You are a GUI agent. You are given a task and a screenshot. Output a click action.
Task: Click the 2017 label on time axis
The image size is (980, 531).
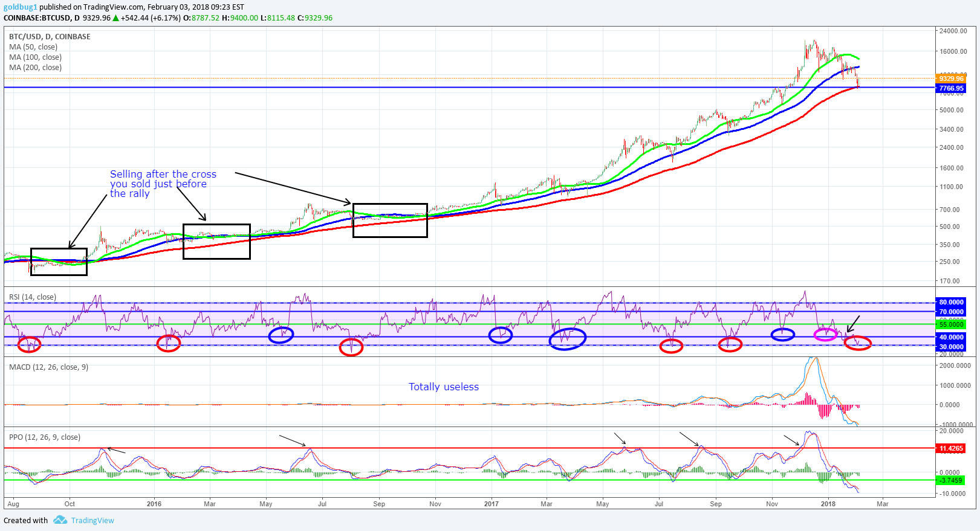492,504
